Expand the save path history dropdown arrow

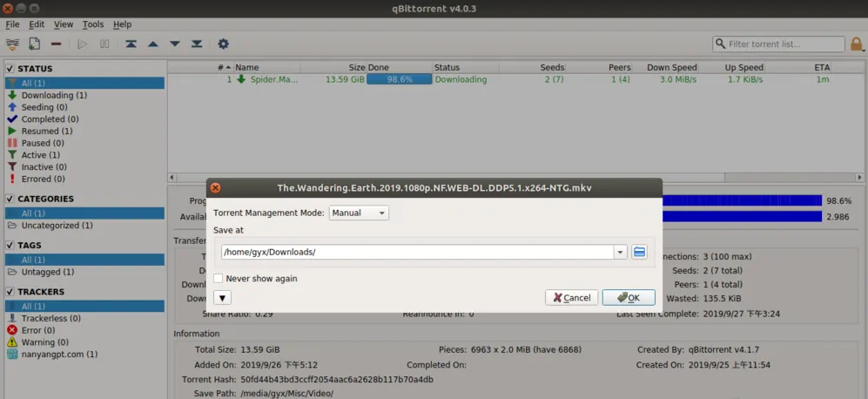pos(620,252)
